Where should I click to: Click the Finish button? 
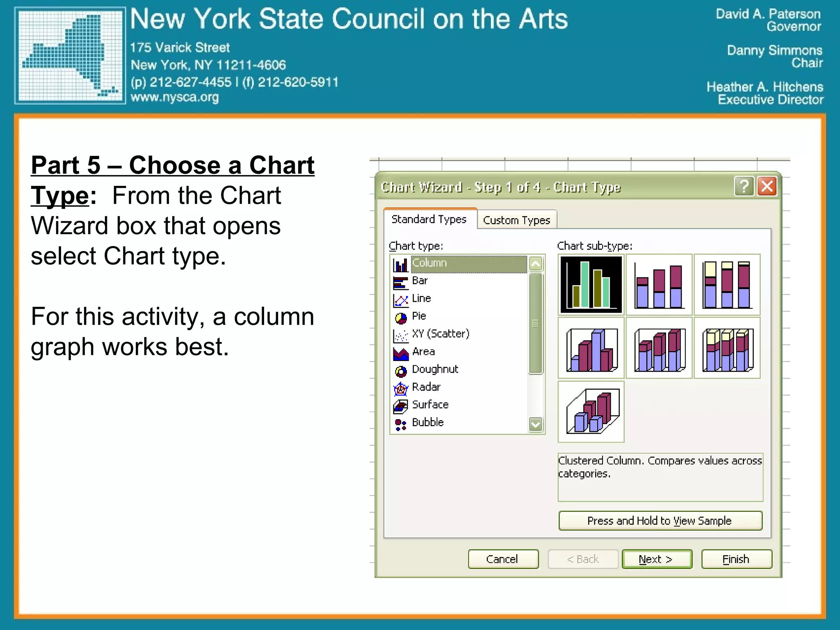click(x=737, y=559)
